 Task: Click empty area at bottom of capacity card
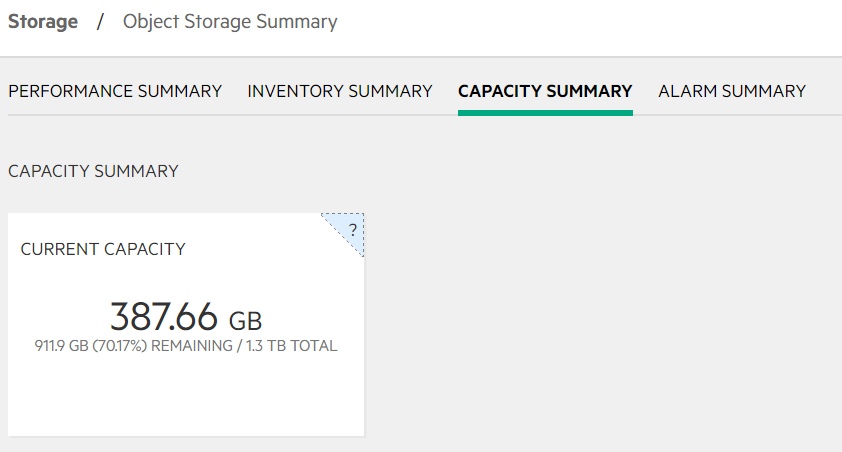[x=186, y=400]
